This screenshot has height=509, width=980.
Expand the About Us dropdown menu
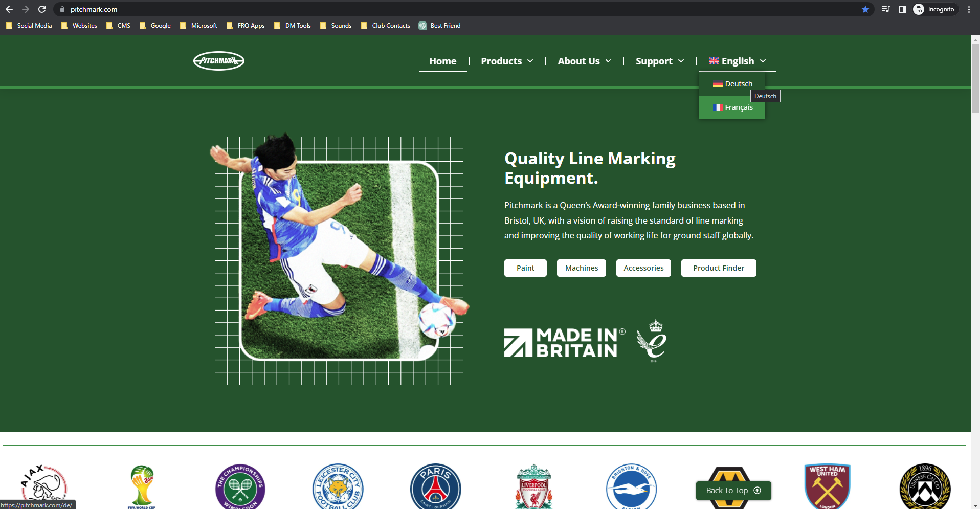[x=584, y=61]
